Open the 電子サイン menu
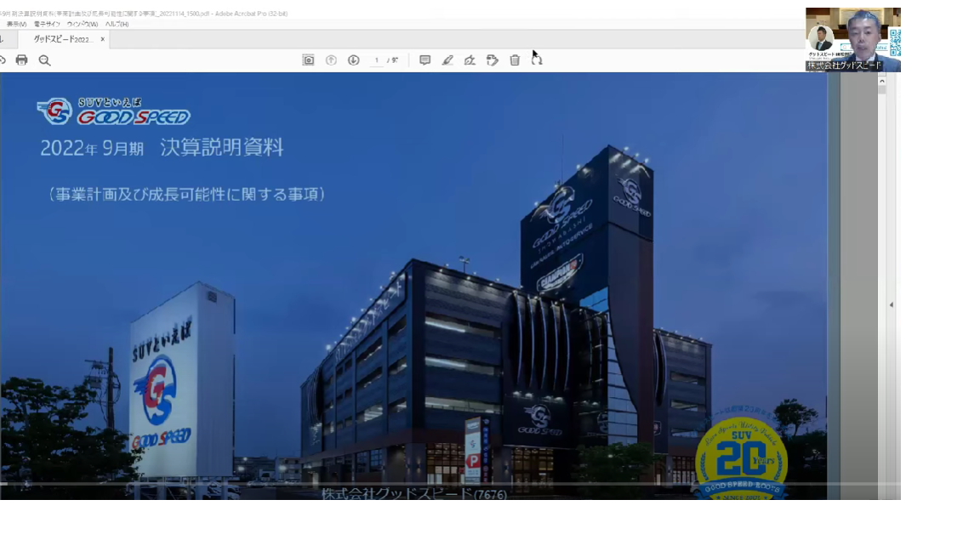This screenshot has height=551, width=980. [47, 24]
